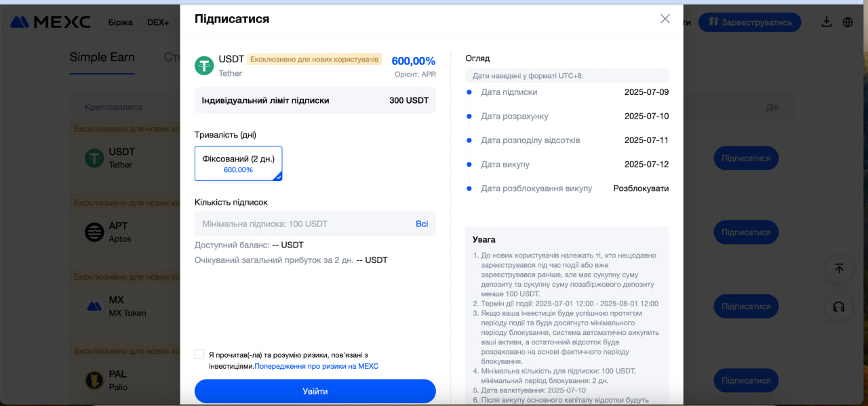Click the Ексклюзивно для нових користувачів badge
The image size is (868, 406).
(x=315, y=59)
